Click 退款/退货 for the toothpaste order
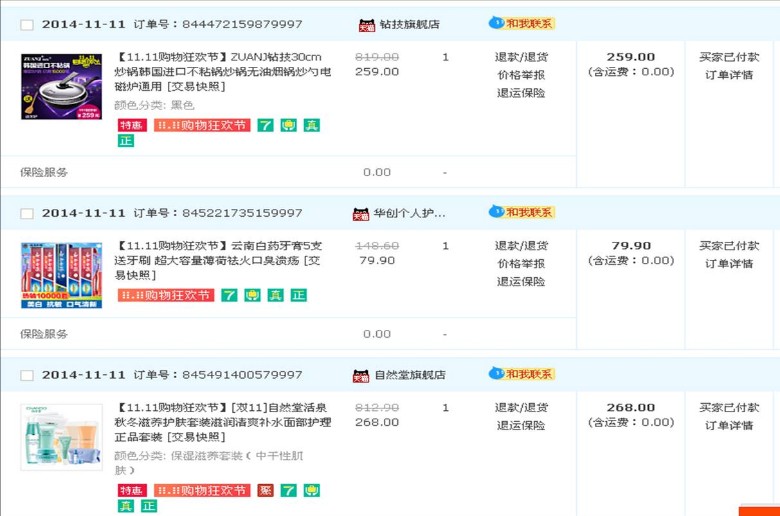This screenshot has height=516, width=780. [x=521, y=245]
